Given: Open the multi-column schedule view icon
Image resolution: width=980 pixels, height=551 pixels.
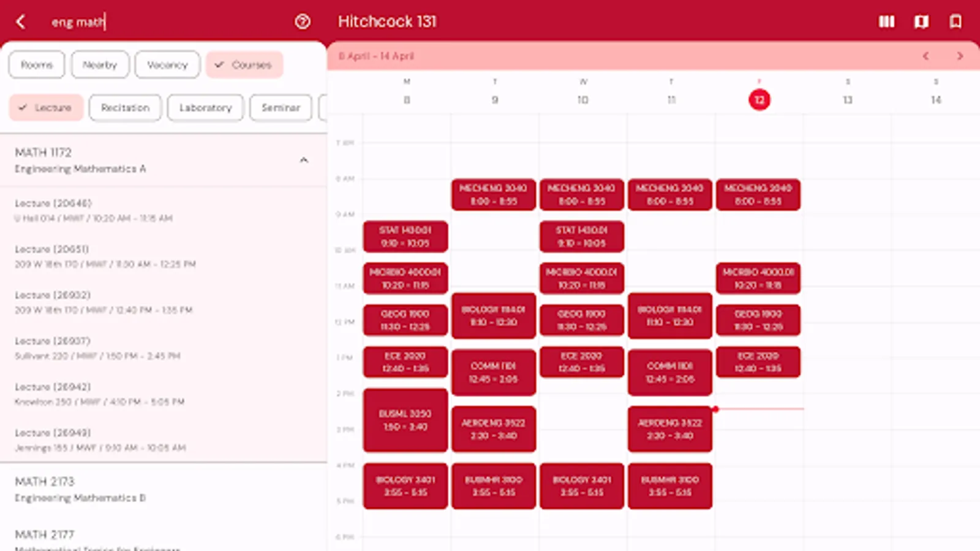Looking at the screenshot, I should (x=886, y=21).
